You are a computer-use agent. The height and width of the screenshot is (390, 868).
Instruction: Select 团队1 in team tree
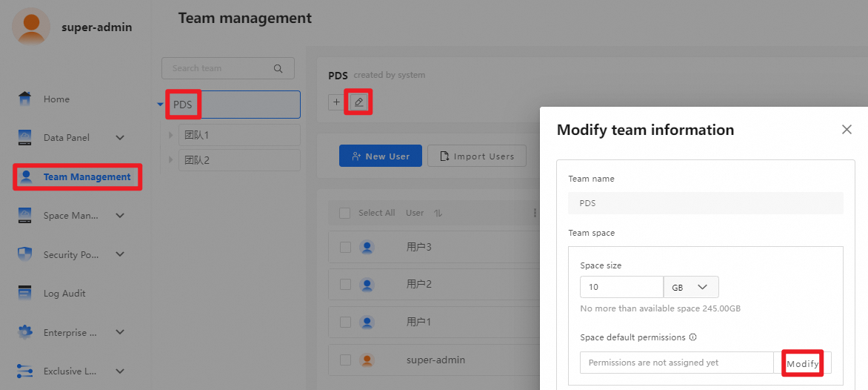point(239,135)
